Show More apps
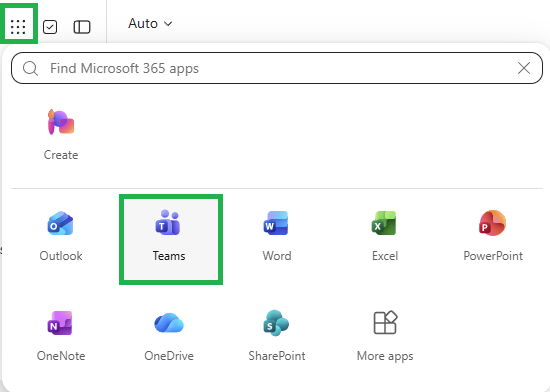Viewport: 550px width, 392px height. (385, 337)
